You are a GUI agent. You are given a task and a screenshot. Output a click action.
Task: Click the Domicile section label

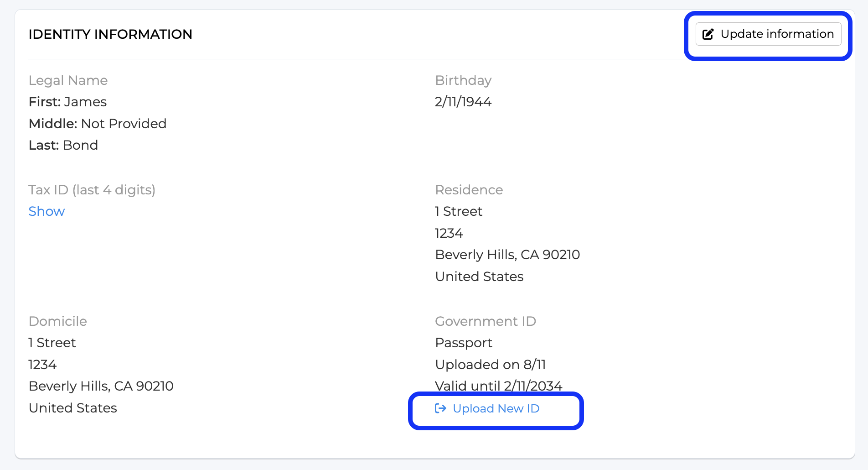pyautogui.click(x=58, y=321)
